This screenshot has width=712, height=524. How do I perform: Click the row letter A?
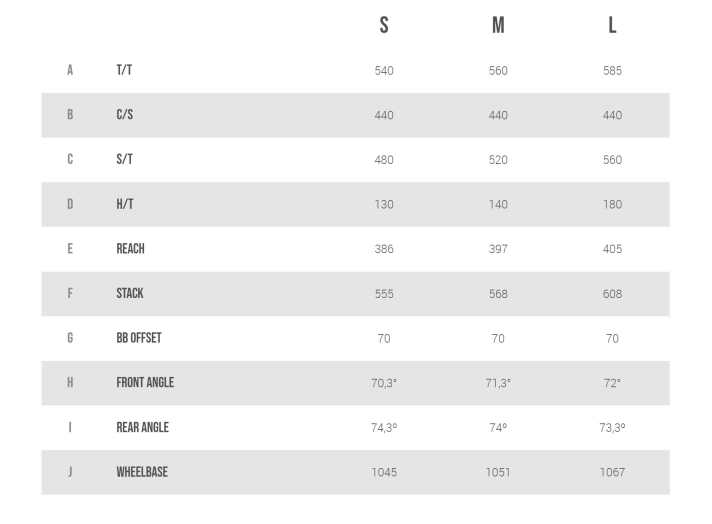tap(70, 71)
